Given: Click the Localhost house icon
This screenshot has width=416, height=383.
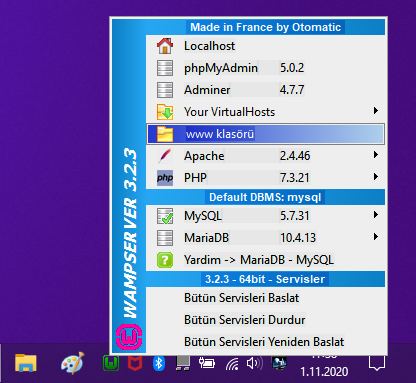Looking at the screenshot, I should (x=165, y=46).
